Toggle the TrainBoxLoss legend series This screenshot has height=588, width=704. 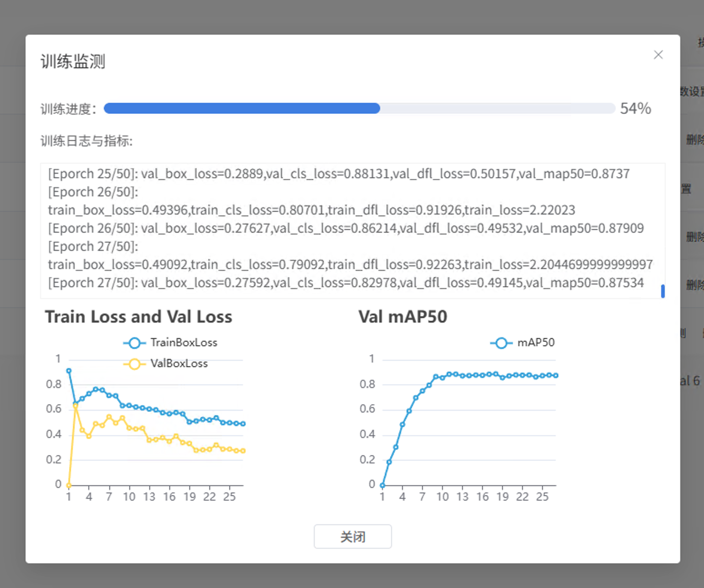171,343
